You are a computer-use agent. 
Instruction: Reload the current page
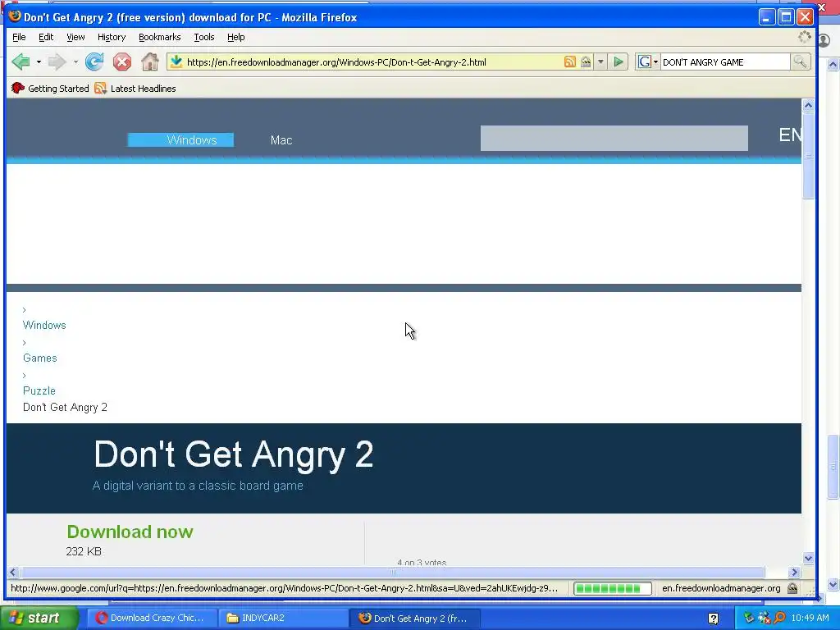[x=94, y=62]
